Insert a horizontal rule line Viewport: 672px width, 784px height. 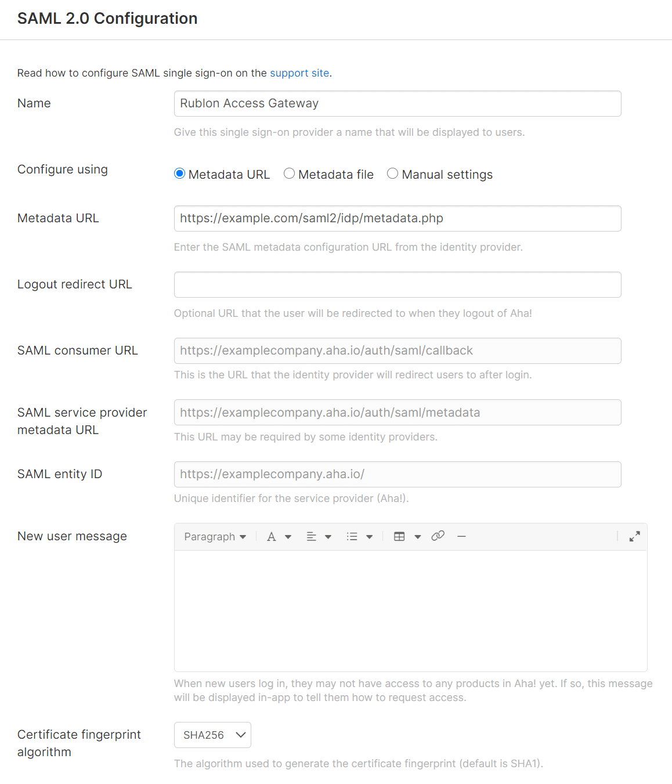point(461,537)
